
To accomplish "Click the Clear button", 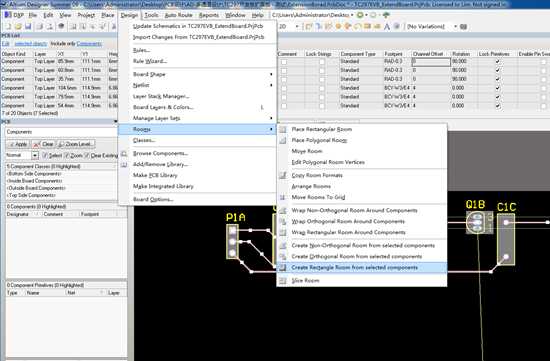I will [x=43, y=144].
